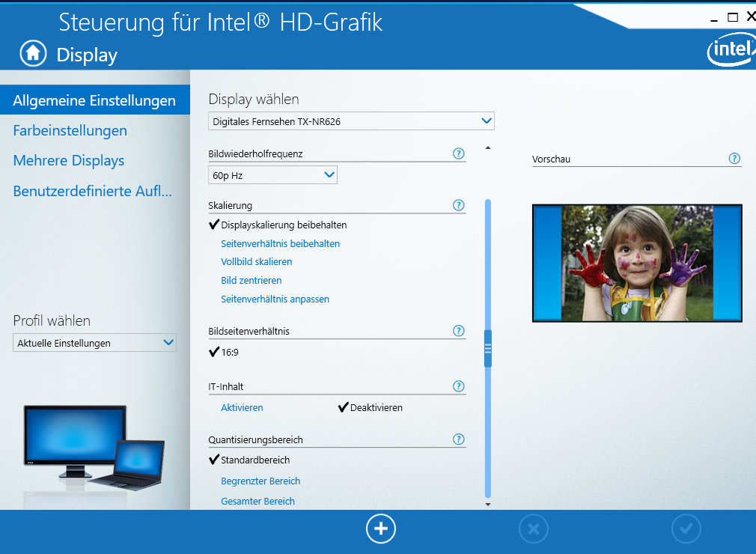Screen dimensions: 756x554
Task: Select Standardbereich quantization range
Action: pos(255,460)
